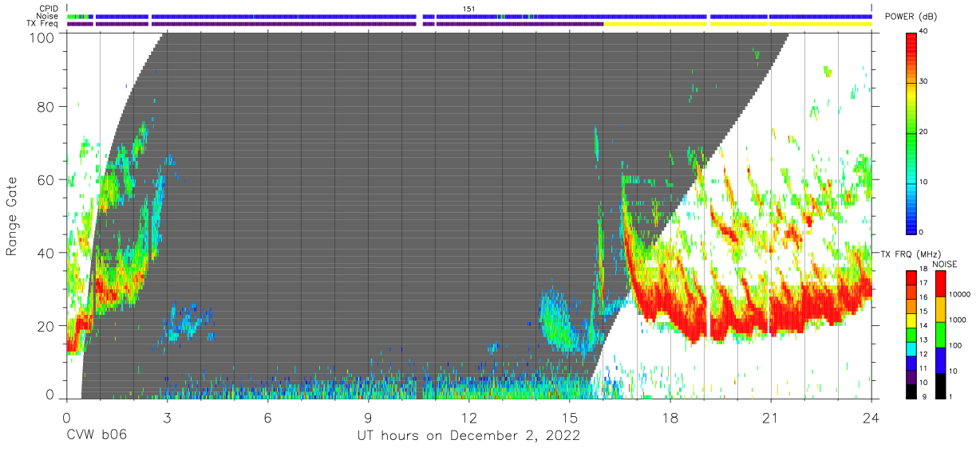Viewport: 980px width, 452px height.
Task: Click the 12 hour tick label
Action: point(468,418)
